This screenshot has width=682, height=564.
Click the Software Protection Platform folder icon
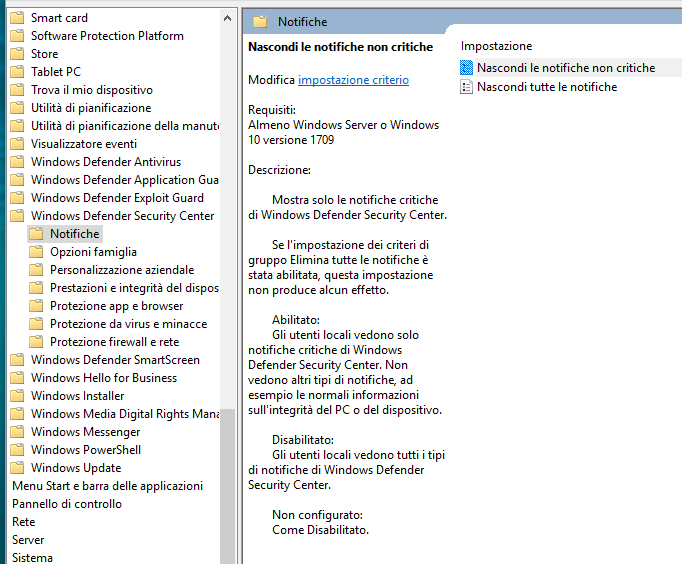point(17,36)
